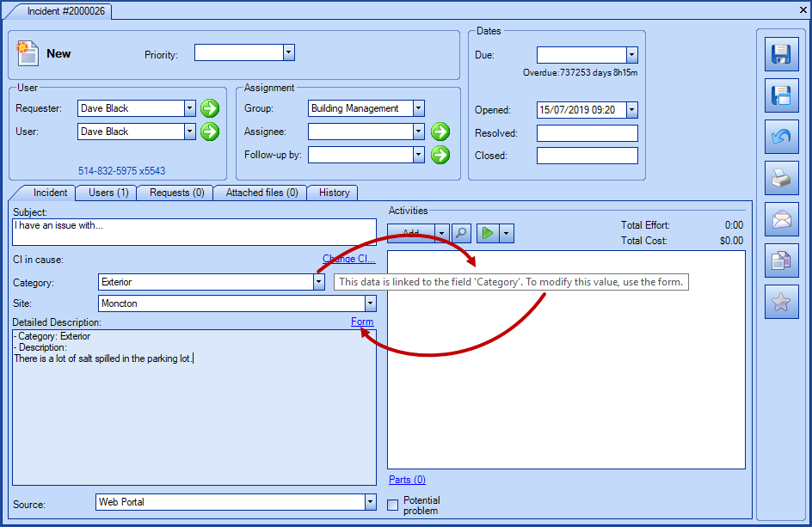Click the Save As diskette icon

[x=781, y=95]
